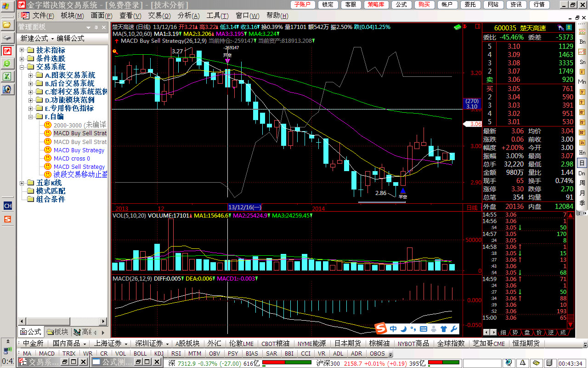Toggle the Dn period button
Image resolution: width=588 pixels, height=368 pixels.
582,173
